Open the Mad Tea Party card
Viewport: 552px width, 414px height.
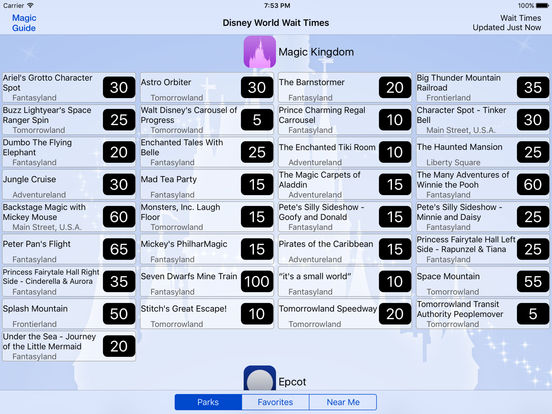207,184
